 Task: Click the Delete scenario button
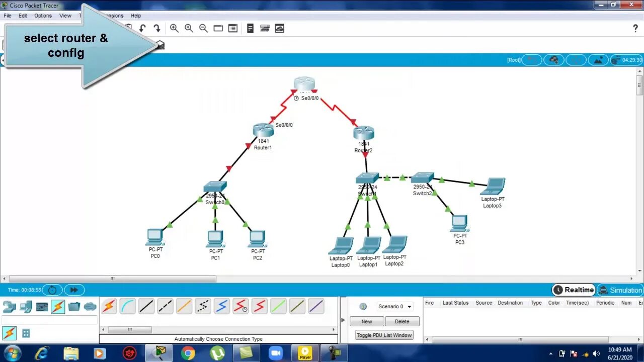pyautogui.click(x=402, y=321)
